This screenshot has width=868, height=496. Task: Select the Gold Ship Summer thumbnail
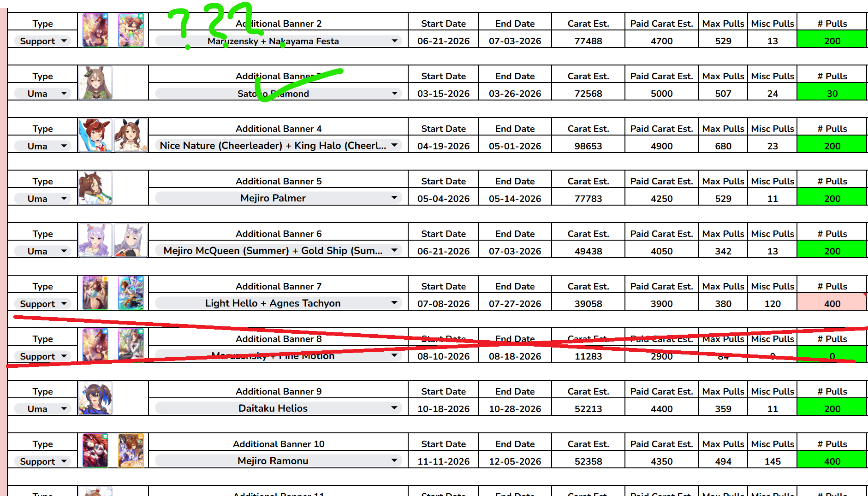(x=131, y=241)
